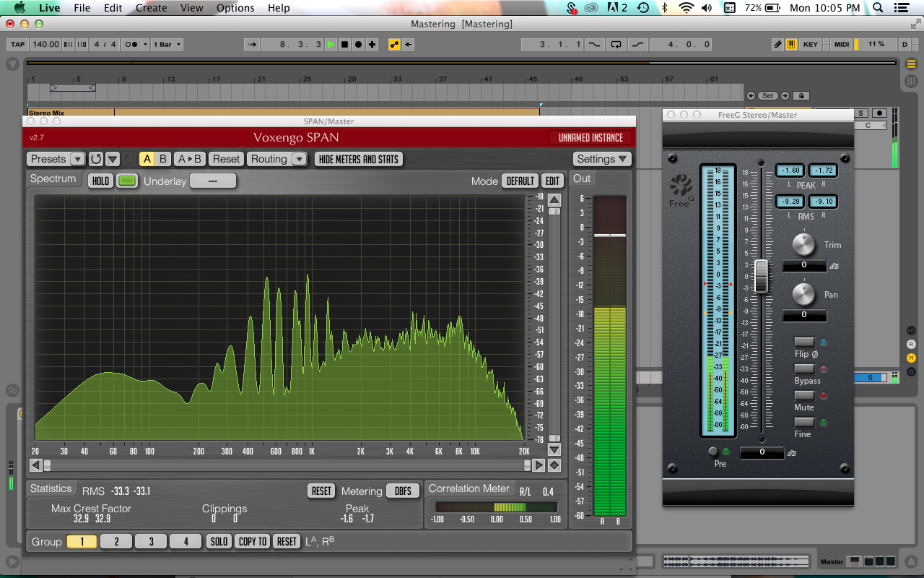
Task: Click the tempo field showing 140.00
Action: click(45, 44)
